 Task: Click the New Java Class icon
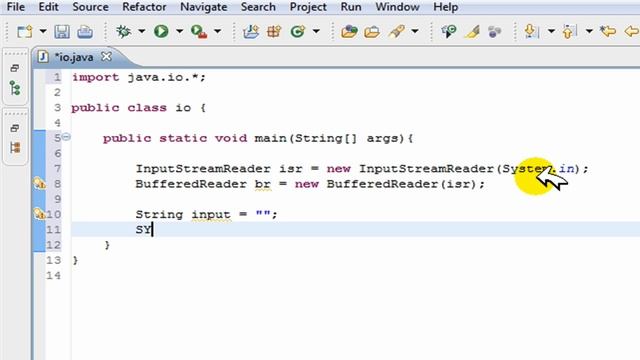tap(298, 31)
